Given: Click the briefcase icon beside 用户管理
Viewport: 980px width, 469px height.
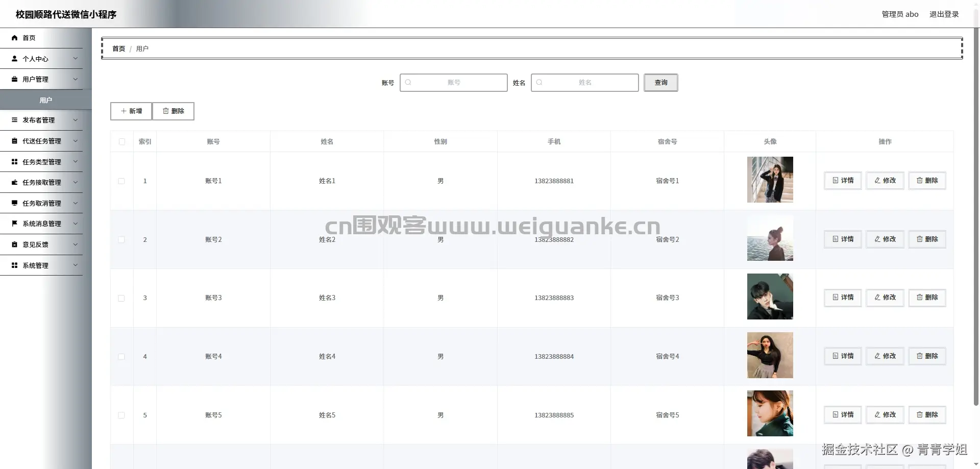Looking at the screenshot, I should click(15, 79).
